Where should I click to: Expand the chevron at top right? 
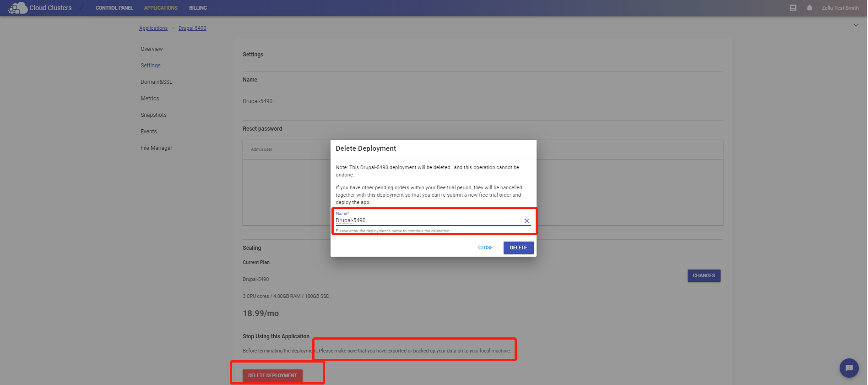(x=856, y=25)
